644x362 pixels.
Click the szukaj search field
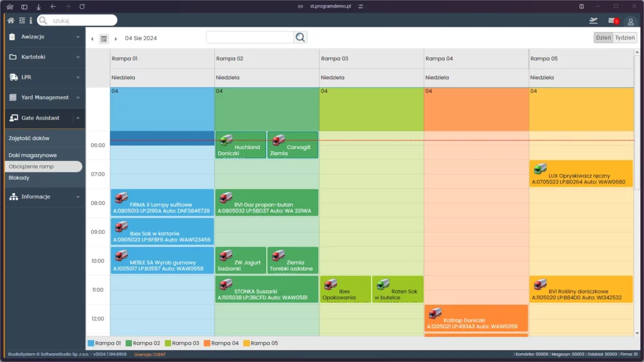[82, 21]
